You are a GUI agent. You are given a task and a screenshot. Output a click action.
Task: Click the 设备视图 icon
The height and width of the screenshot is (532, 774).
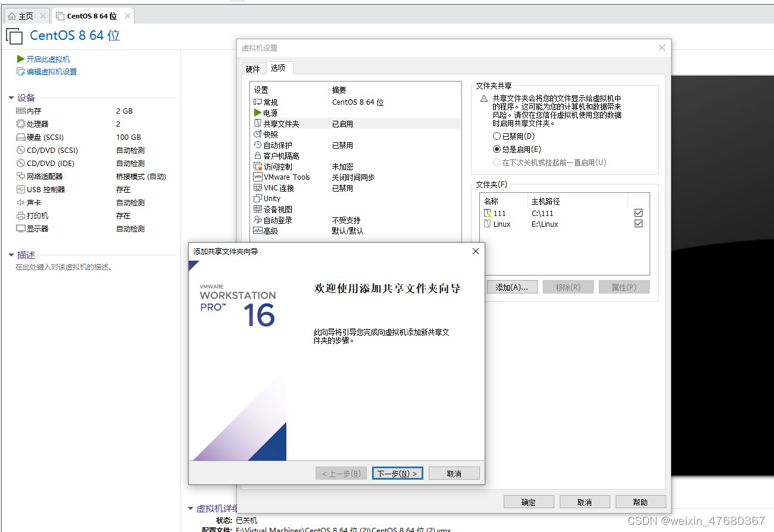pos(258,209)
